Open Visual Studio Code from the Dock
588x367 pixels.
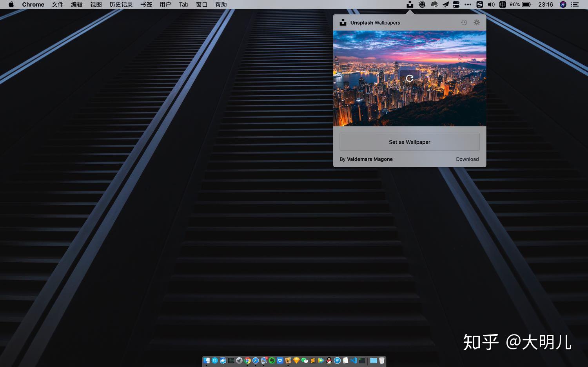point(354,360)
